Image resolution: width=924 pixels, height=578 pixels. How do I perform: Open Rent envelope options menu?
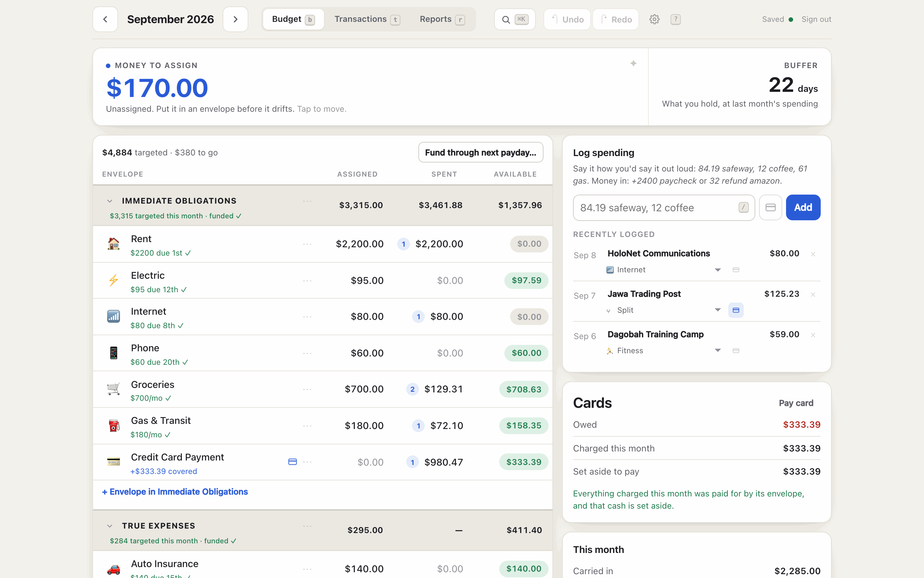pos(307,244)
